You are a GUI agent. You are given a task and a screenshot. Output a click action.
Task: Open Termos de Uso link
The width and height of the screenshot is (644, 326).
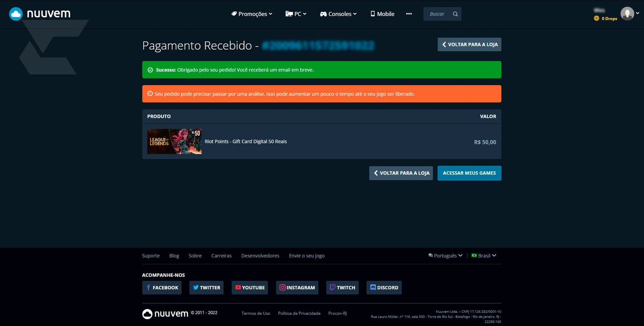256,313
